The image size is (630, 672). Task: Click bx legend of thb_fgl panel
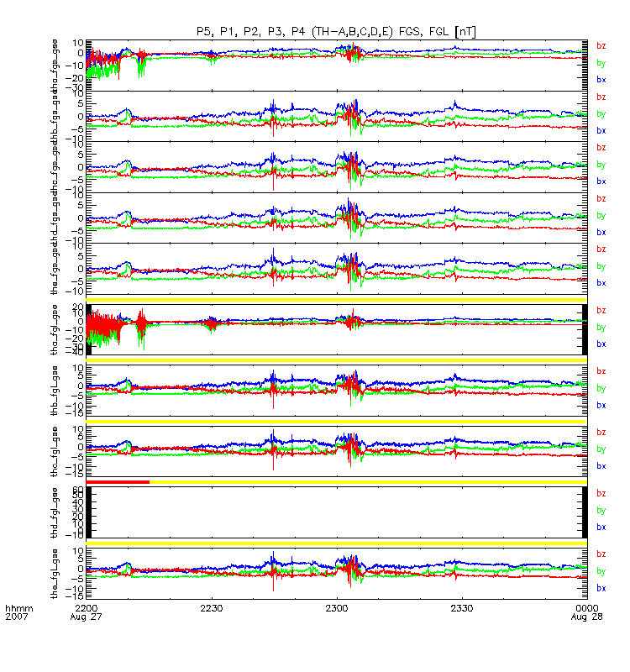tap(601, 405)
